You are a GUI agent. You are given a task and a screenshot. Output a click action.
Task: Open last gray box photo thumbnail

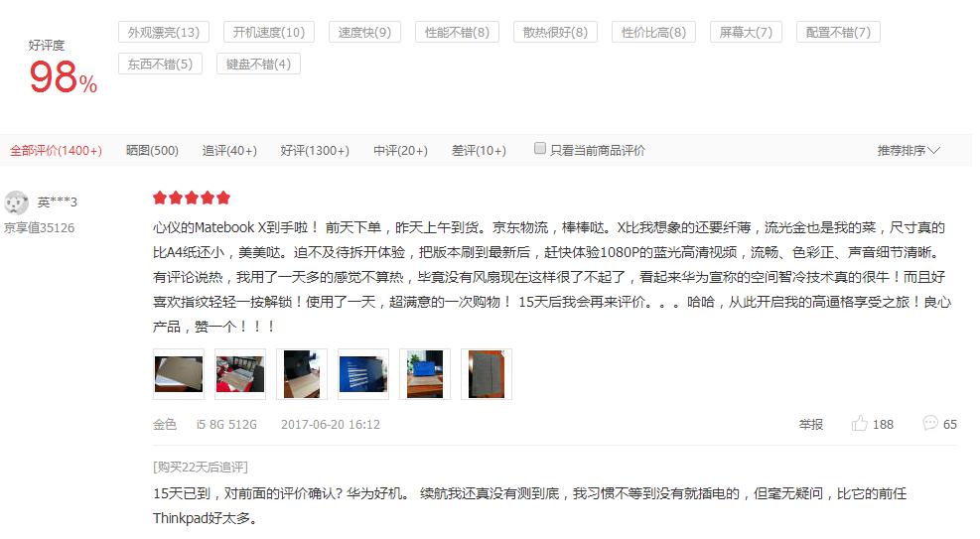click(487, 374)
